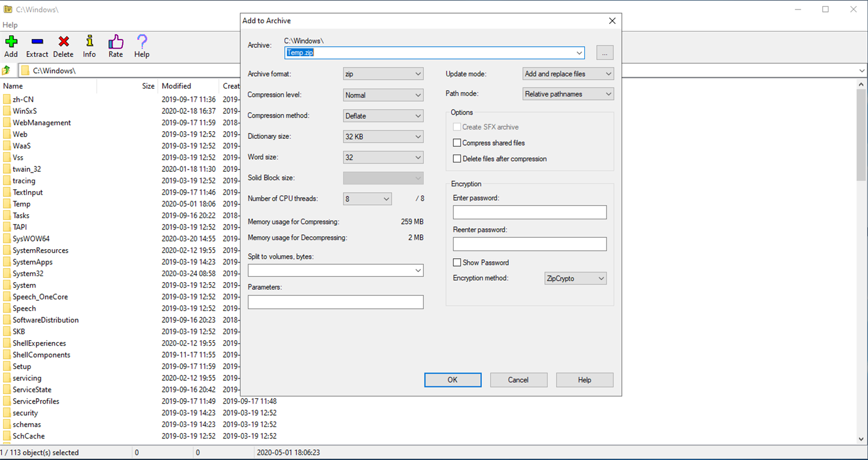Click the Help question mark toolbar icon
The height and width of the screenshot is (460, 868).
coord(141,42)
